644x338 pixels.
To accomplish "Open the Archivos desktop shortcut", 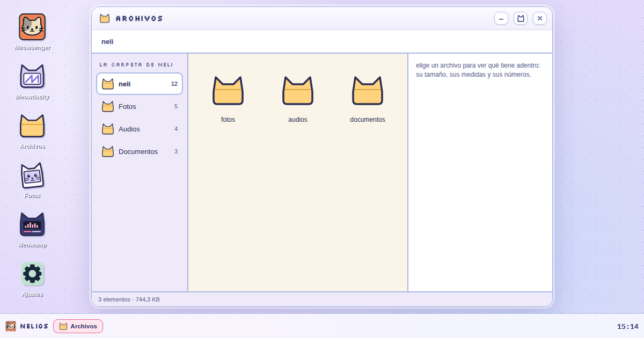I will (x=32, y=130).
